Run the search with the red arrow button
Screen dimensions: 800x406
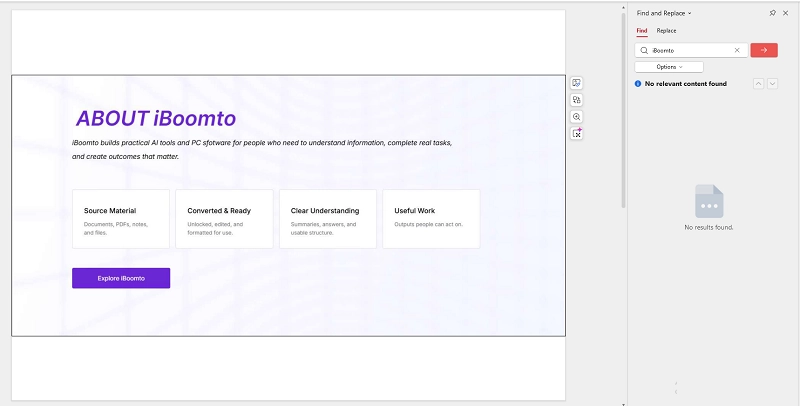pos(764,50)
